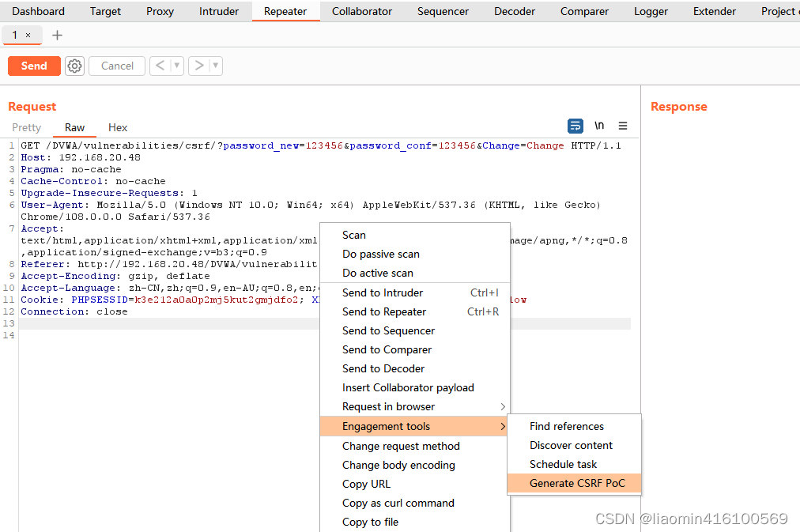800x532 pixels.
Task: Toggle word wrap icon in Request panel
Action: click(575, 126)
